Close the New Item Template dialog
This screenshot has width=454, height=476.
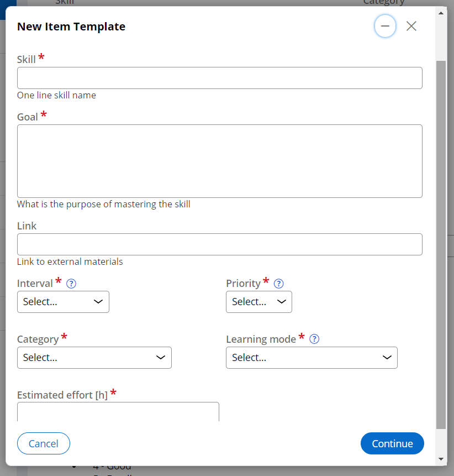click(411, 26)
